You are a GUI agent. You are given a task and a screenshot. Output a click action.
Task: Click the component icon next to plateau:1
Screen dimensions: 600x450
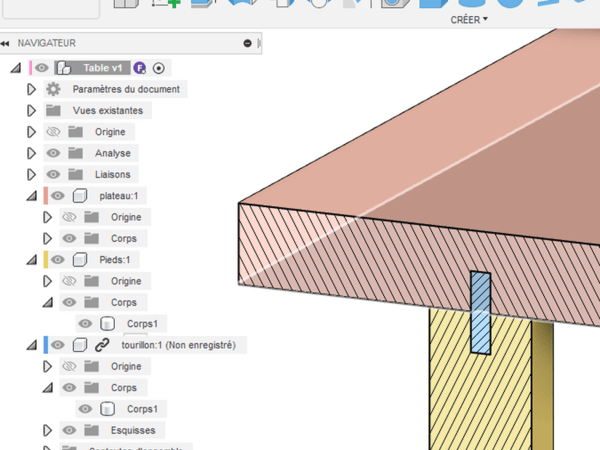tap(80, 196)
